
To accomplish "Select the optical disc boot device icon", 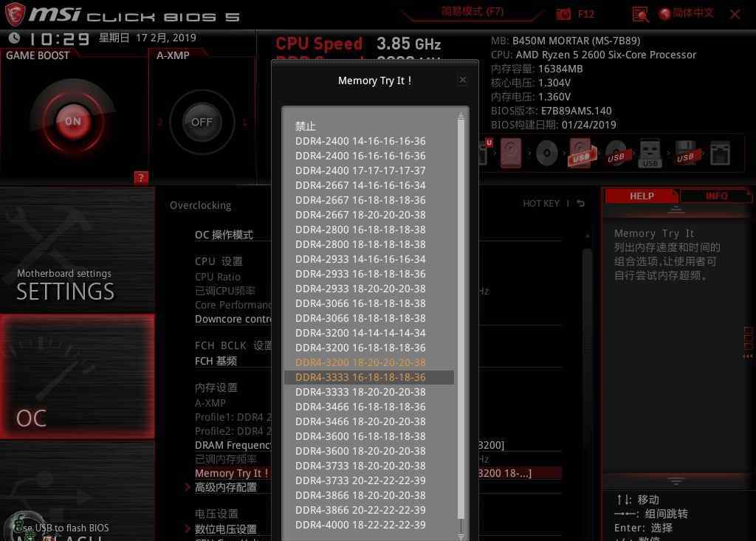I will 547,154.
